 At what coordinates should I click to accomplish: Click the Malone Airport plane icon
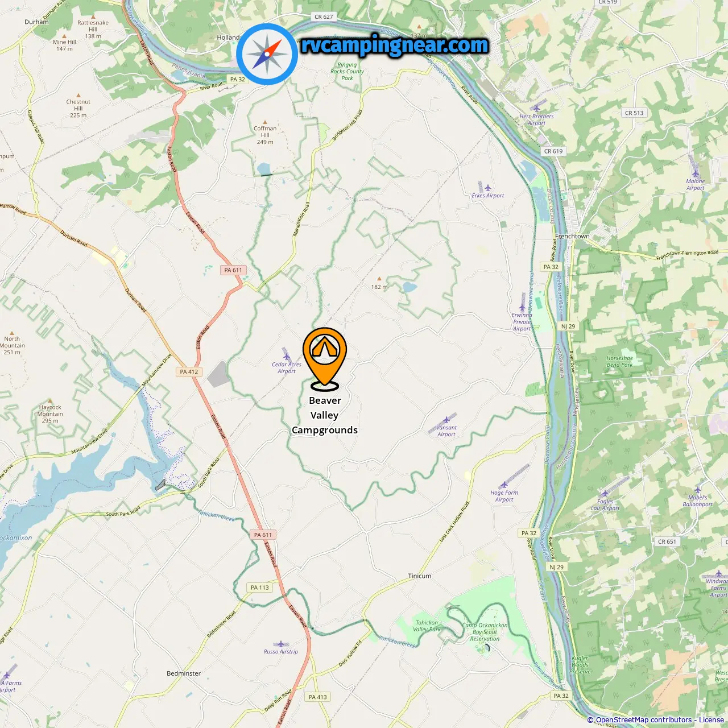tap(695, 173)
